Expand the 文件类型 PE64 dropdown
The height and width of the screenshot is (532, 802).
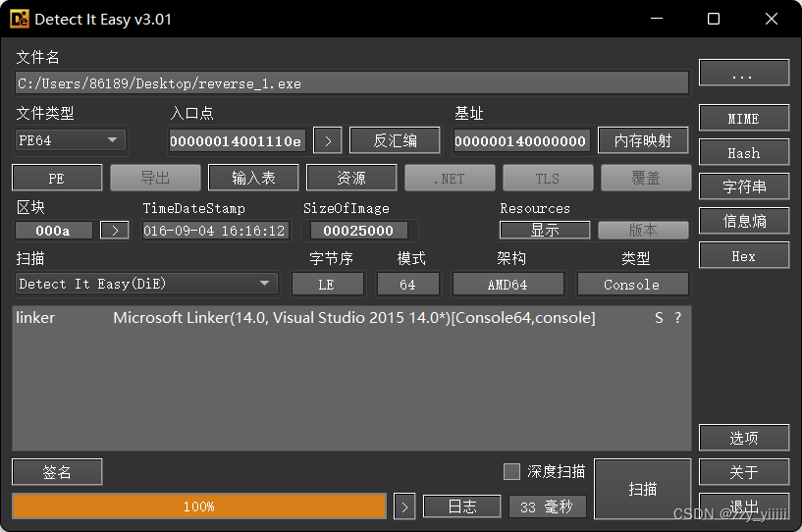[x=70, y=140]
